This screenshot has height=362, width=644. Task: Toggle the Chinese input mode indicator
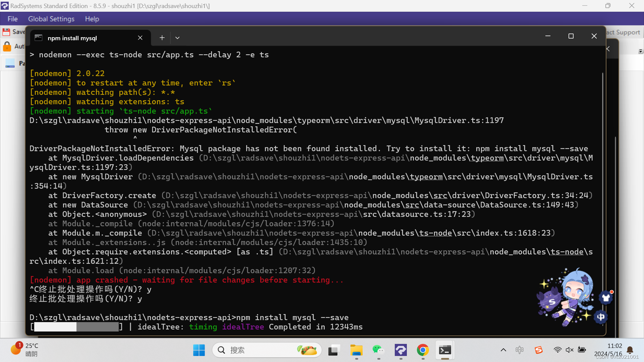[x=520, y=350]
